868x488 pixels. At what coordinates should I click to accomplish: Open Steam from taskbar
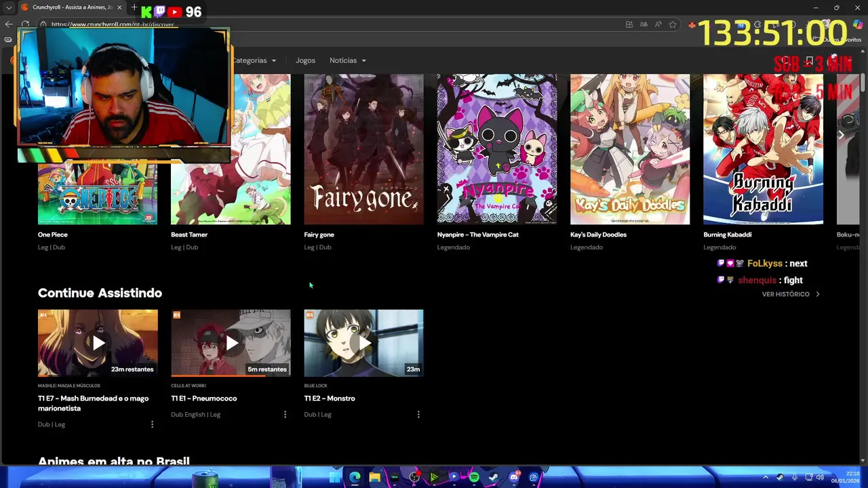(494, 477)
